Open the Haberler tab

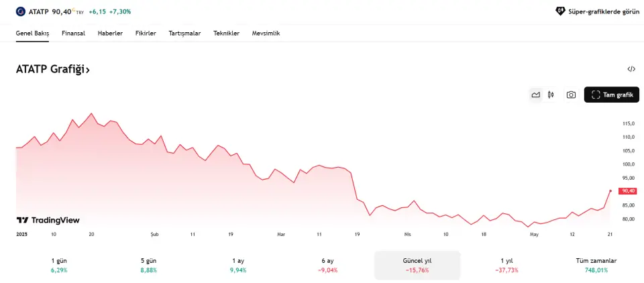click(110, 34)
